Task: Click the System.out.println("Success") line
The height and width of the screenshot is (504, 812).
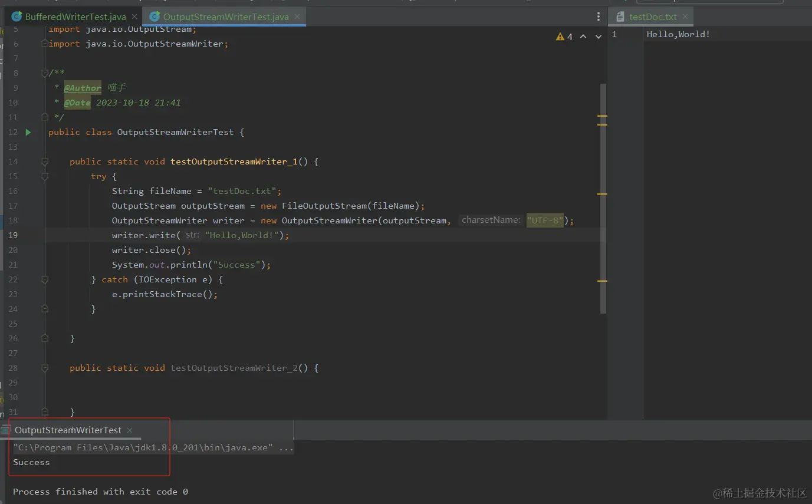Action: tap(192, 265)
